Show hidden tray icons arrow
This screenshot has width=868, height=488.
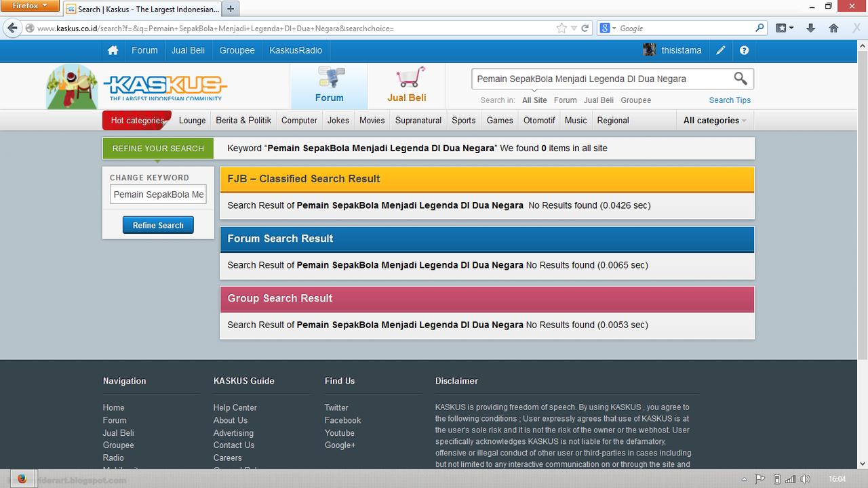(x=745, y=479)
